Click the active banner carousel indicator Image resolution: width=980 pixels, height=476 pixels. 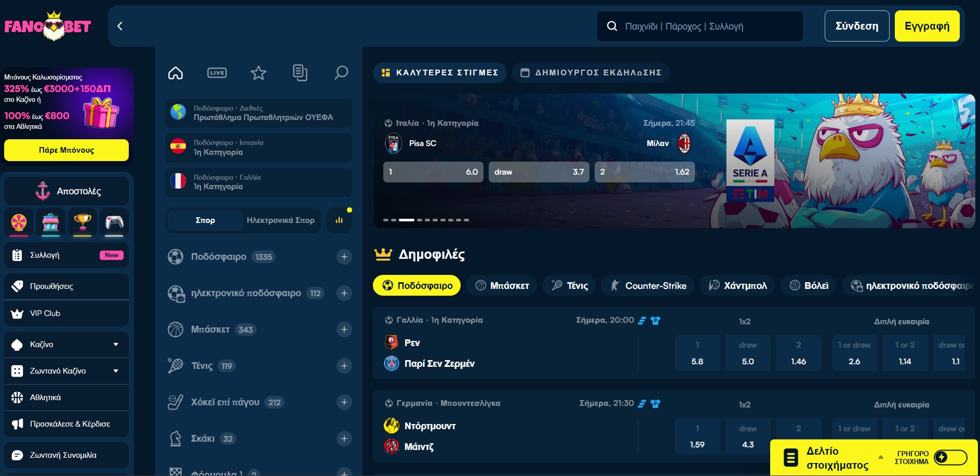pos(406,220)
